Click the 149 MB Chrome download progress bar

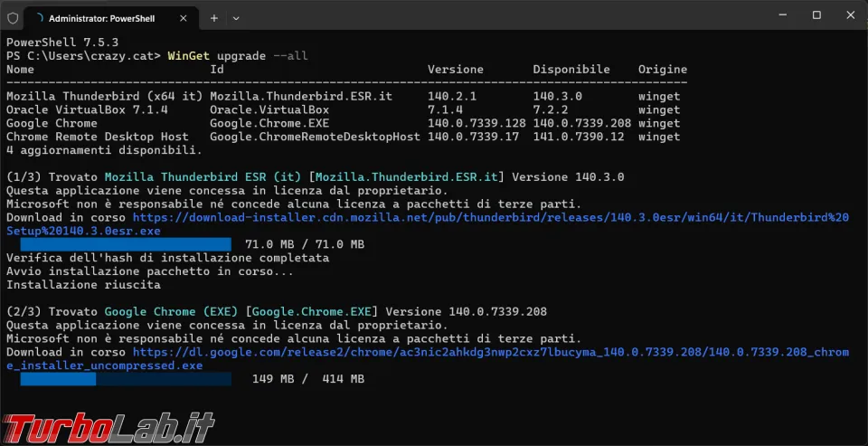click(126, 380)
